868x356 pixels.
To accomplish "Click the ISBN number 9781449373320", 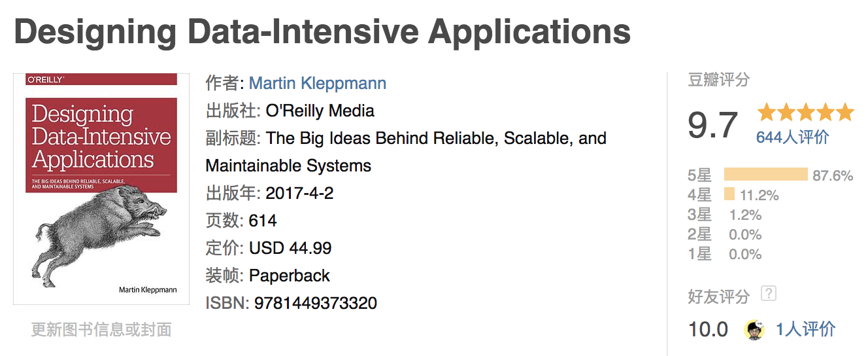I will point(316,304).
